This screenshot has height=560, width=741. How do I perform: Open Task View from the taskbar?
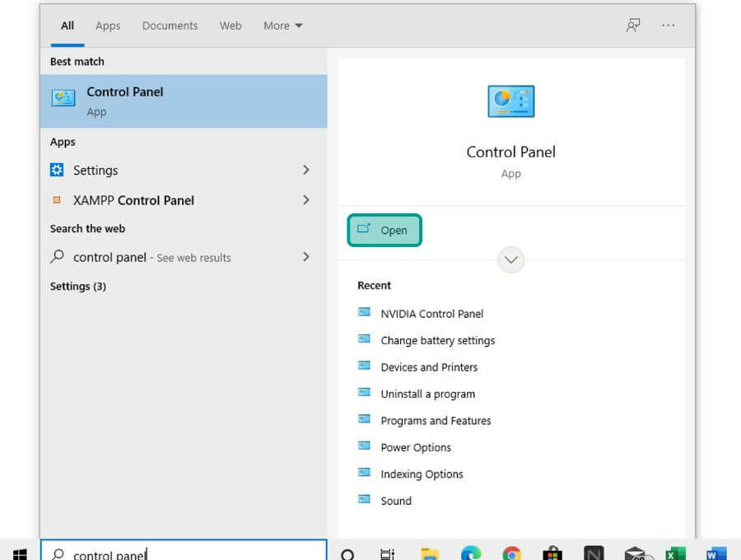[388, 554]
